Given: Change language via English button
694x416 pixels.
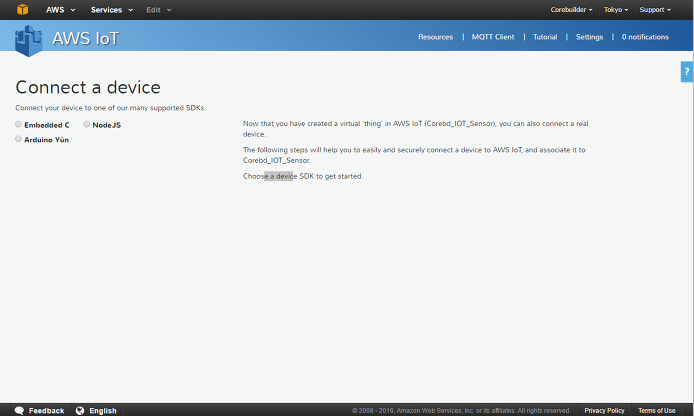Looking at the screenshot, I should click(96, 411).
